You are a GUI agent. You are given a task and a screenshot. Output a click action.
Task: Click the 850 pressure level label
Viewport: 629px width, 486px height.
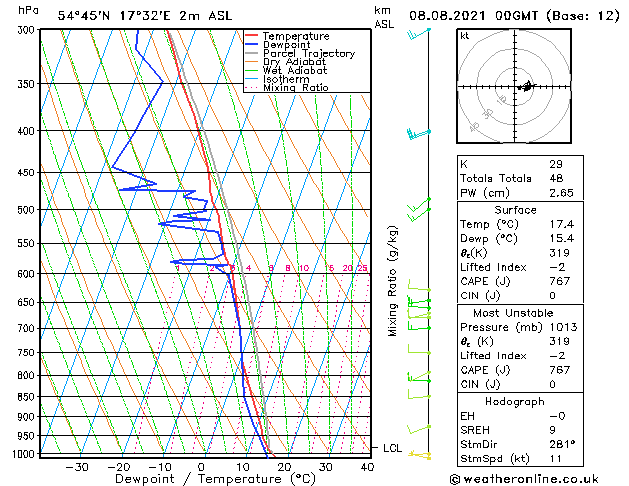point(28,397)
